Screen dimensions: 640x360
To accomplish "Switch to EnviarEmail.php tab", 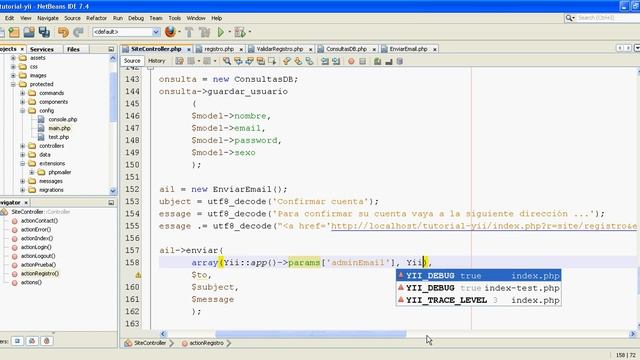I will 408,49.
